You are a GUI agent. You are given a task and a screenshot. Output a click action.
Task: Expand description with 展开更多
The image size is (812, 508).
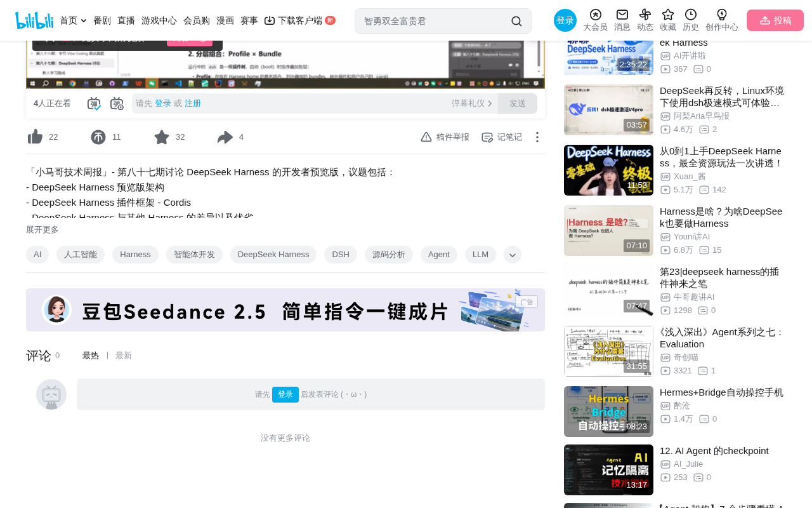point(43,230)
